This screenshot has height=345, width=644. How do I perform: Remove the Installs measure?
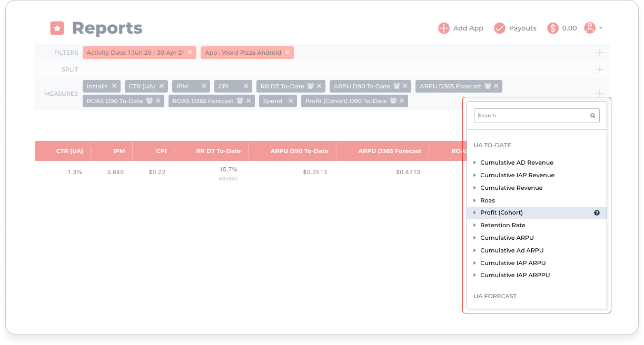click(114, 86)
